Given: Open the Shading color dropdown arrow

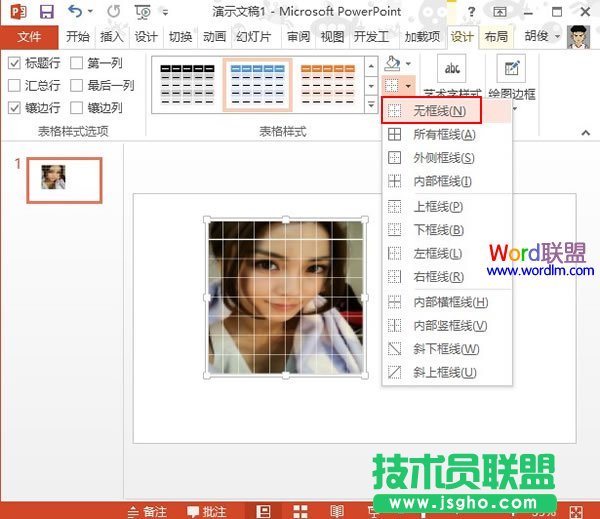Looking at the screenshot, I should coord(408,64).
